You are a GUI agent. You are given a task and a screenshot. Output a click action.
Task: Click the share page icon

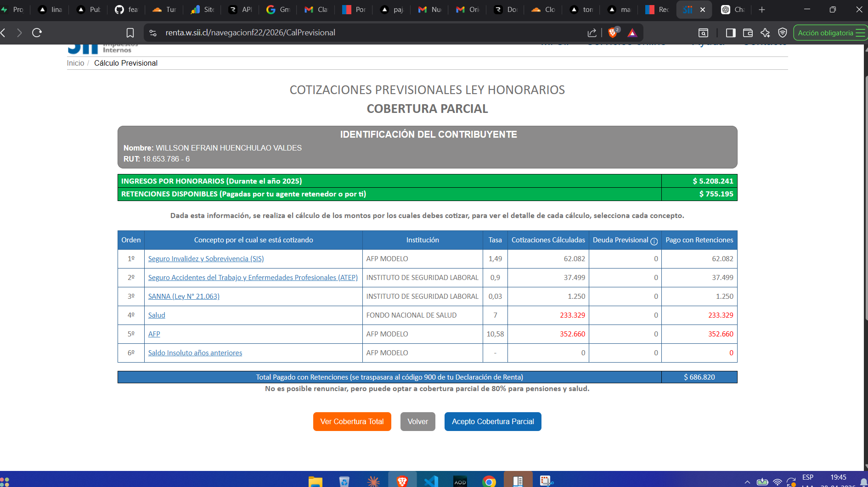(592, 33)
